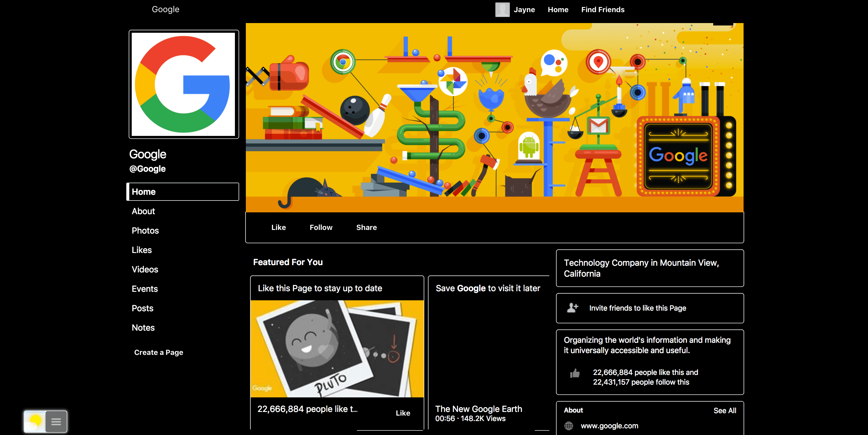Viewport: 868px width, 435px height.
Task: Click 'Like this Page to stay up to date'
Action: point(320,288)
